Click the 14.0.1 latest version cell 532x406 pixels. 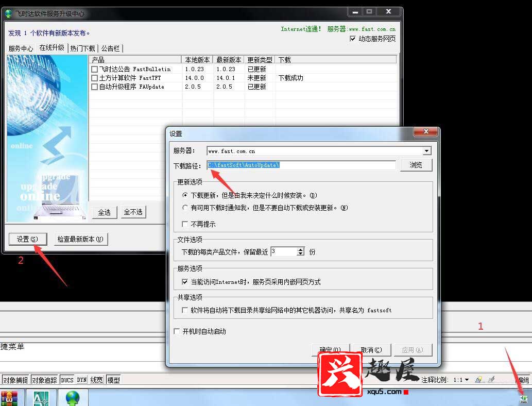(226, 78)
